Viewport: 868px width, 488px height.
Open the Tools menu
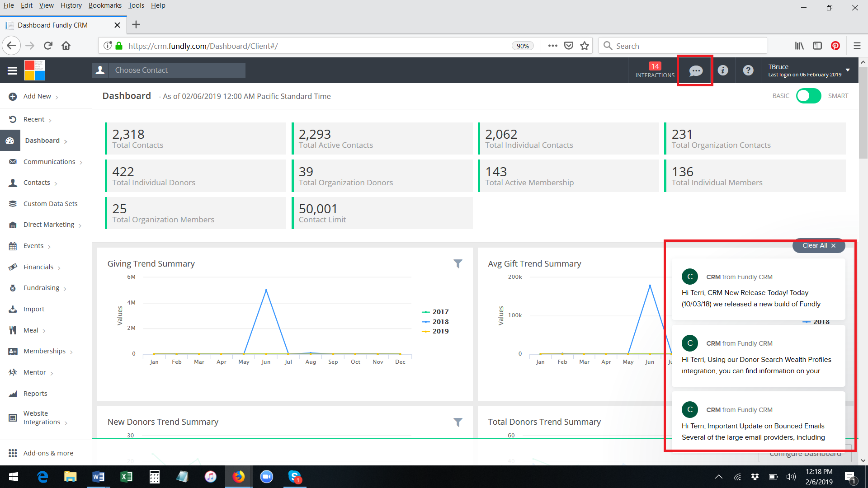pos(136,5)
